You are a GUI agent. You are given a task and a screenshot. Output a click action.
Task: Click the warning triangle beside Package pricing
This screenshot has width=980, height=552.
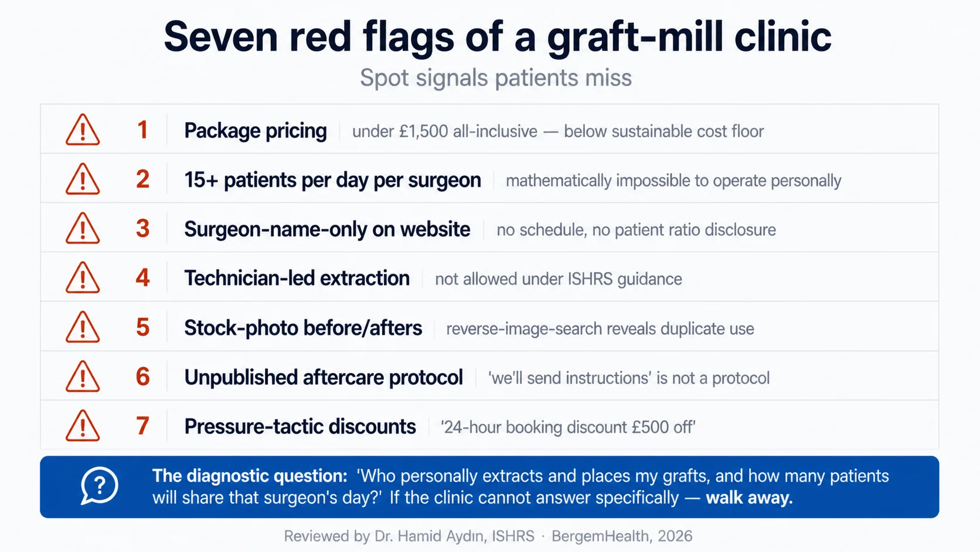point(83,130)
